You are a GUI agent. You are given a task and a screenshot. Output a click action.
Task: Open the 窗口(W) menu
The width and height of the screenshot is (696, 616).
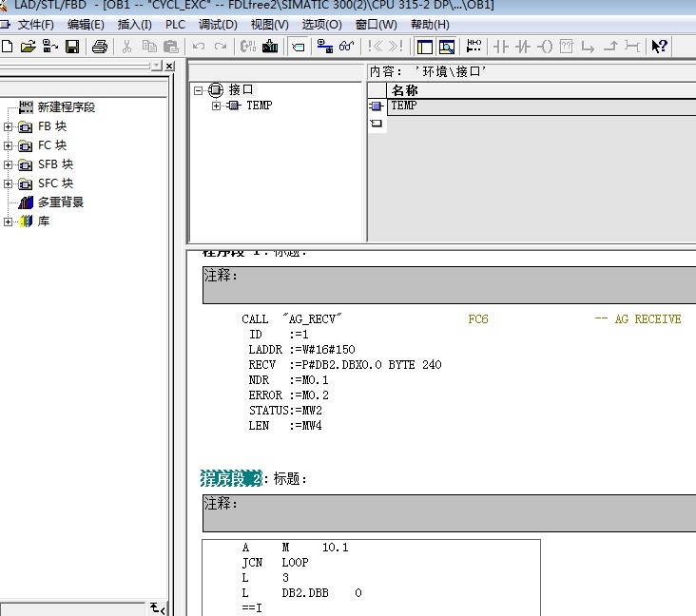tap(376, 25)
